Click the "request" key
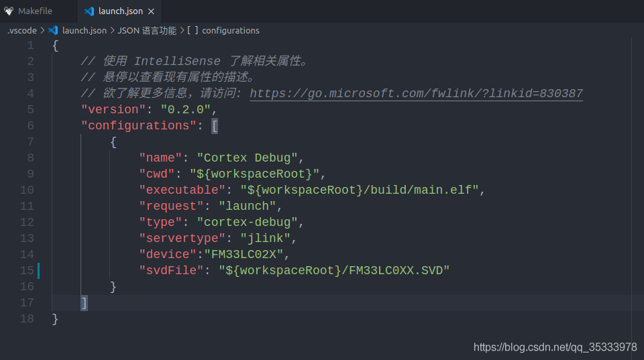Screen dimensions: 644x360 point(171,206)
